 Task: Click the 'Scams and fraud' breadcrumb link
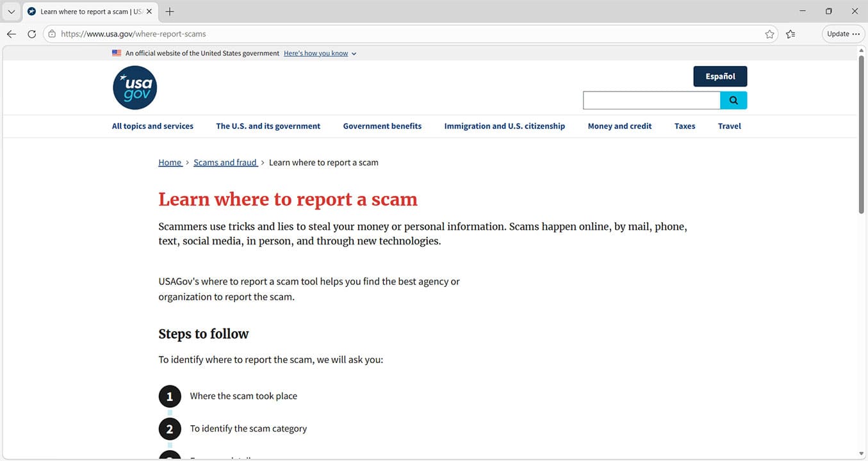click(x=225, y=163)
